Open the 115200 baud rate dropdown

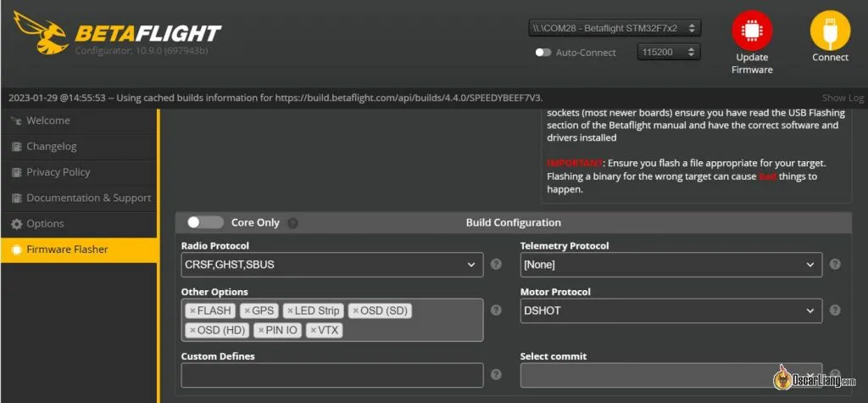click(669, 52)
